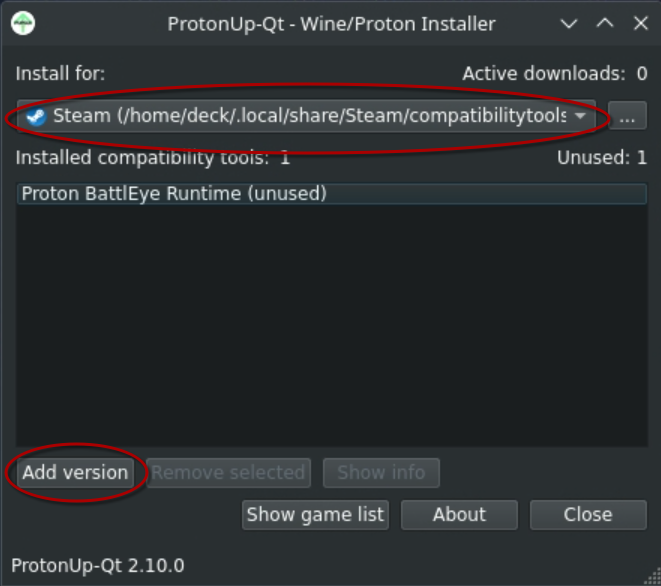Open the Steam compatibilitytools path combo box
The width and height of the screenshot is (661, 586).
click(x=300, y=116)
